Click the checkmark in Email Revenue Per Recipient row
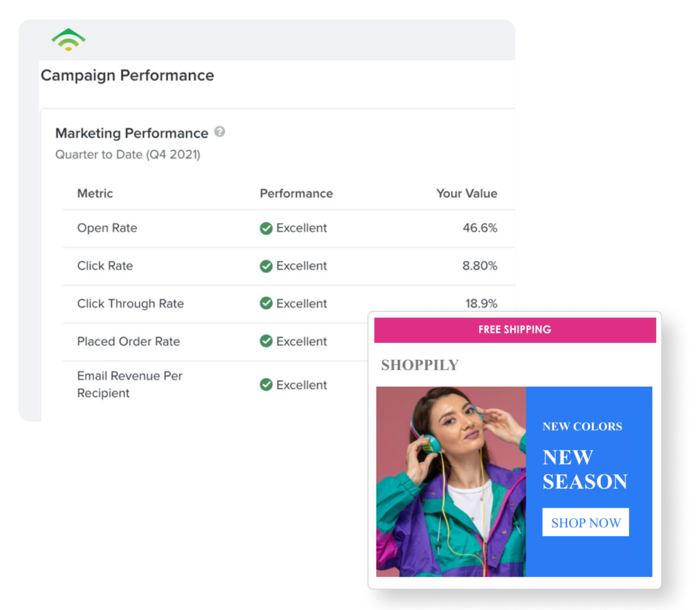 (x=266, y=385)
